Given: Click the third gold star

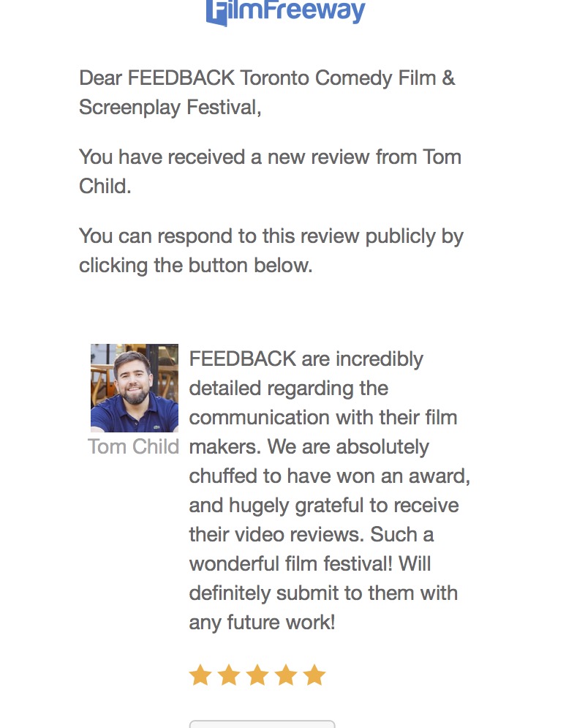Looking at the screenshot, I should pyautogui.click(x=257, y=675).
